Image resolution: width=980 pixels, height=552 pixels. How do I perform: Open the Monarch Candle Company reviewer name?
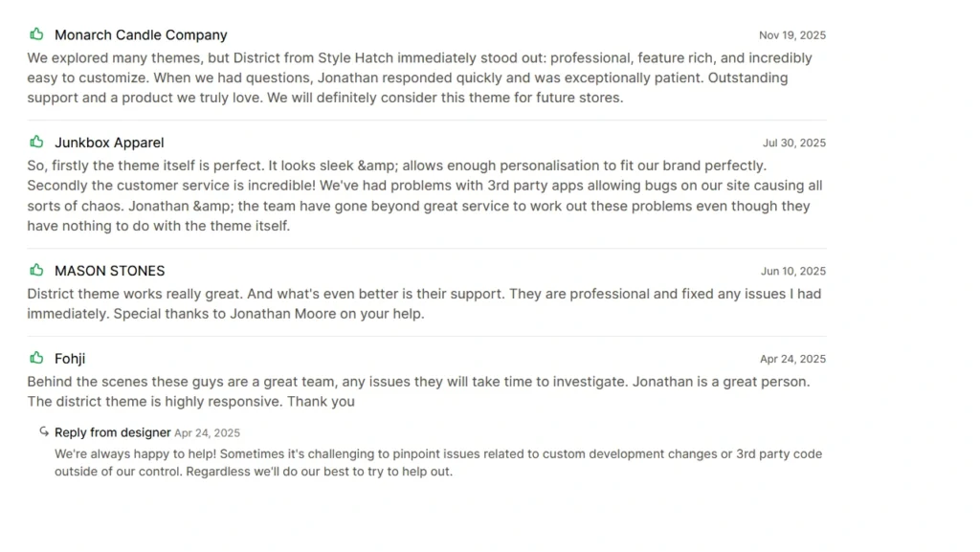tap(141, 35)
